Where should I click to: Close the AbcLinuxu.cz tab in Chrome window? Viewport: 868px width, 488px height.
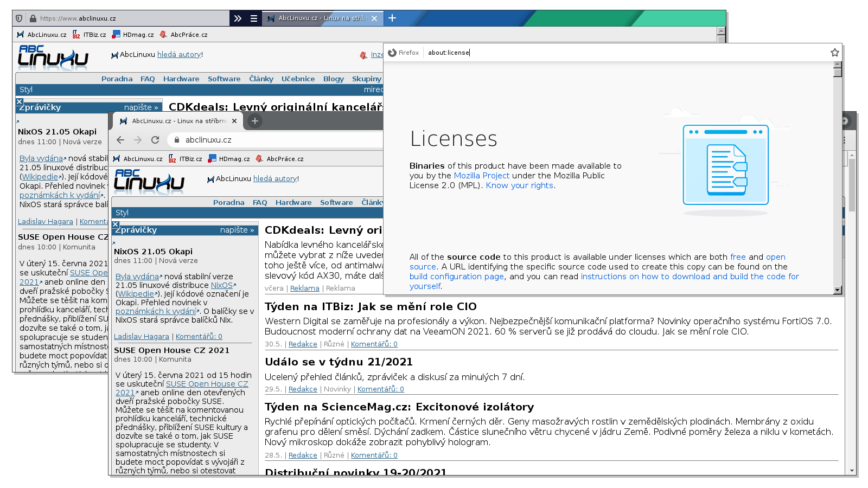click(x=234, y=121)
